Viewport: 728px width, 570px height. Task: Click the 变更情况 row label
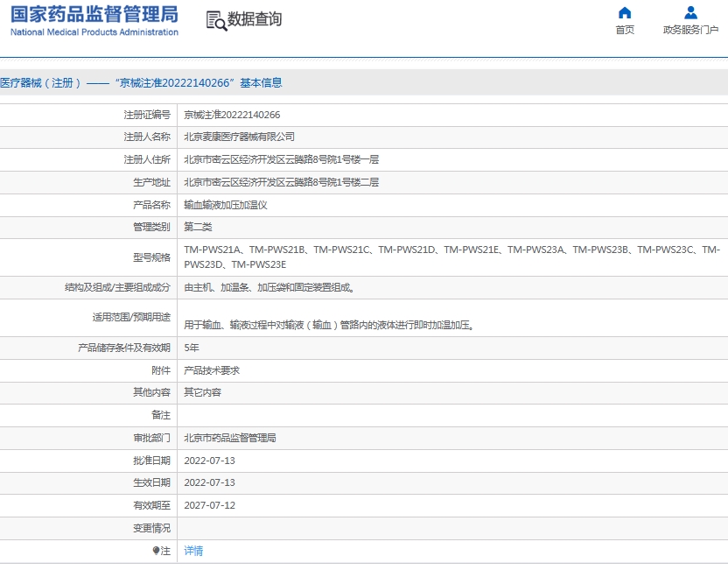tap(152, 528)
